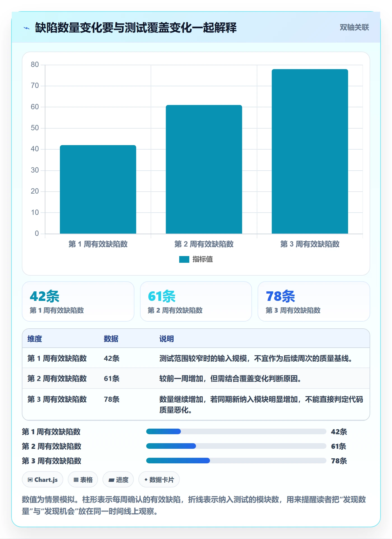Open the 42条 data card

[78, 301]
